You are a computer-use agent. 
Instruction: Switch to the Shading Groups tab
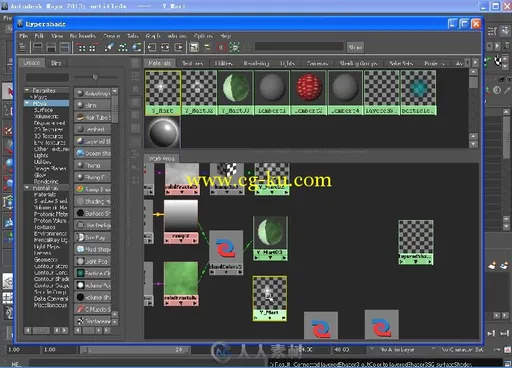click(x=358, y=63)
